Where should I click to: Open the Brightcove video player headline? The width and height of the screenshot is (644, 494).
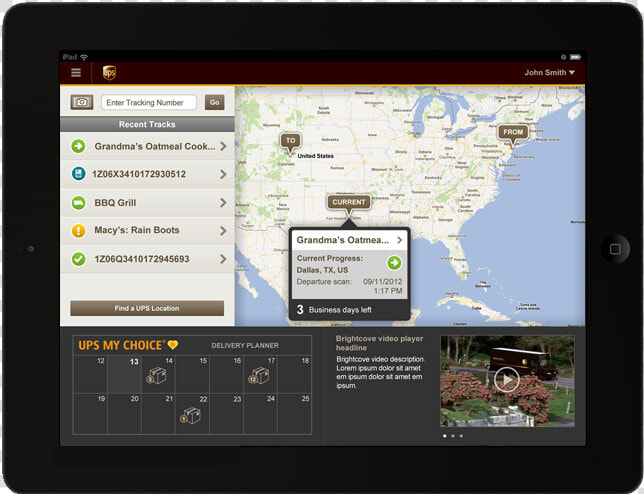[379, 343]
